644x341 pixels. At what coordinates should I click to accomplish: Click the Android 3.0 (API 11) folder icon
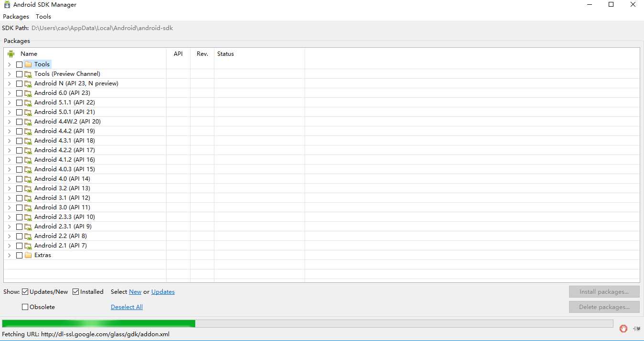[x=28, y=207]
